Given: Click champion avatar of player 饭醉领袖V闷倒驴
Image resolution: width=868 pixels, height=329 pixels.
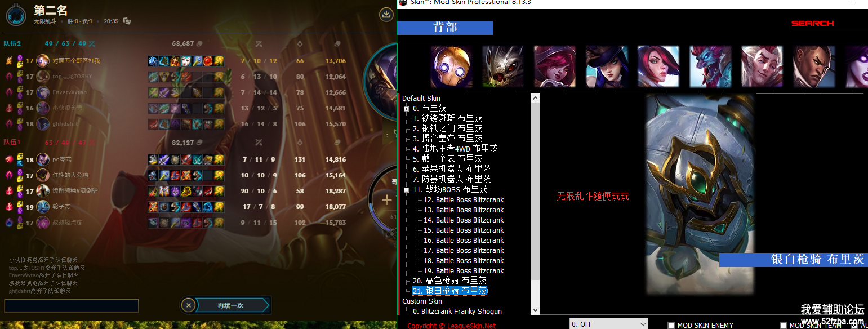Looking at the screenshot, I should coord(43,191).
